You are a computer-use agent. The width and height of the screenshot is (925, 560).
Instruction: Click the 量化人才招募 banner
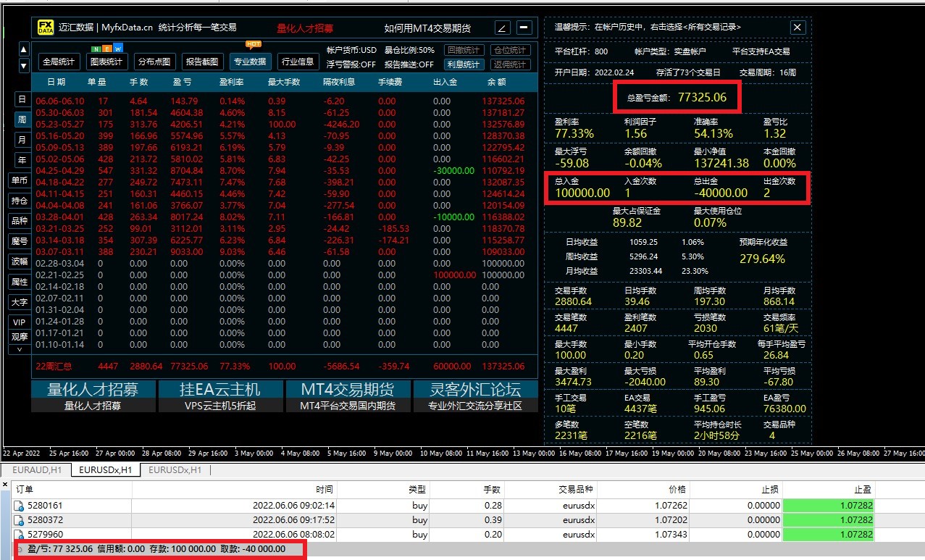[93, 396]
